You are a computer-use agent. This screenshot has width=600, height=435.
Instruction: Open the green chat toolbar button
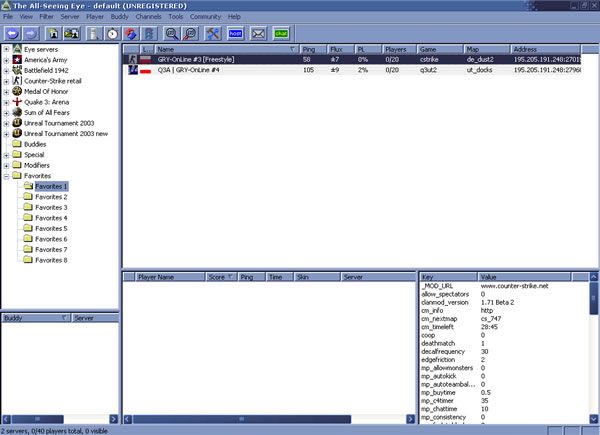(x=281, y=33)
